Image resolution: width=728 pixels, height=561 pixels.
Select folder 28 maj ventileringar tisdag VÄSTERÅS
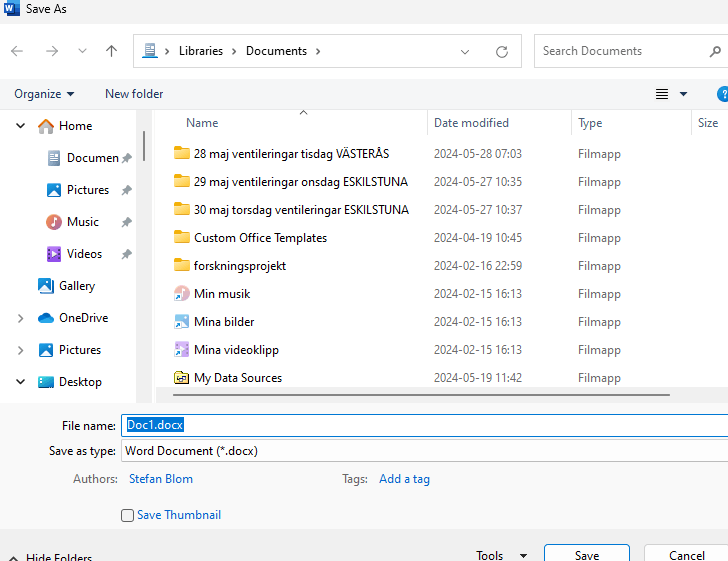(291, 154)
